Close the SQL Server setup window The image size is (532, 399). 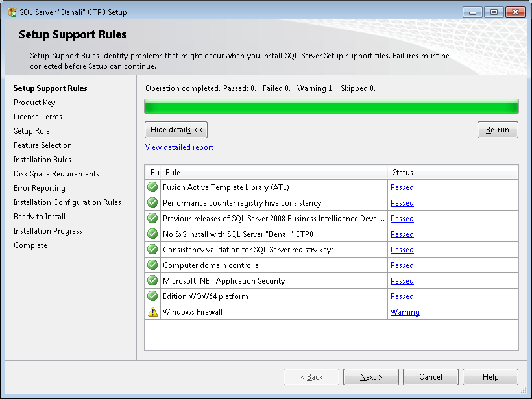[x=515, y=12]
